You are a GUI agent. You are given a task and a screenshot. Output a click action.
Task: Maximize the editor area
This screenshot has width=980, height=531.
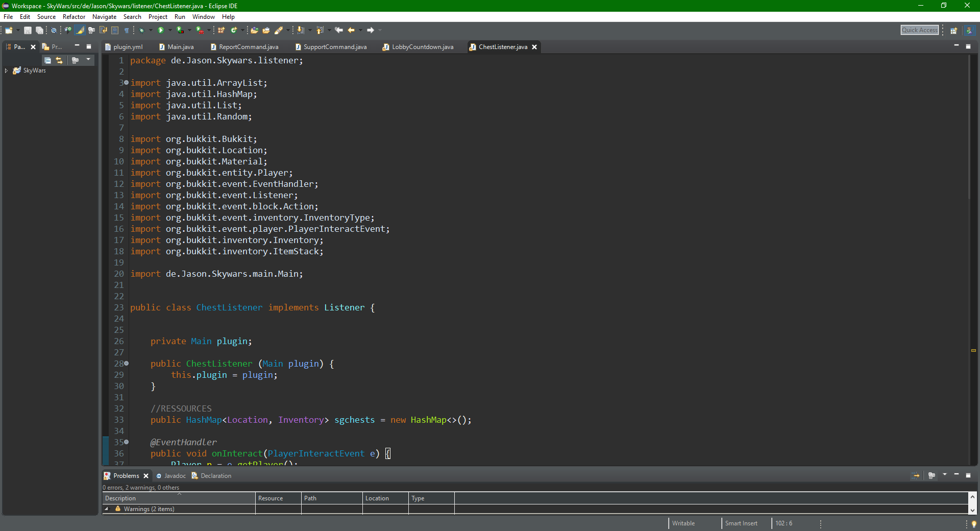[968, 46]
